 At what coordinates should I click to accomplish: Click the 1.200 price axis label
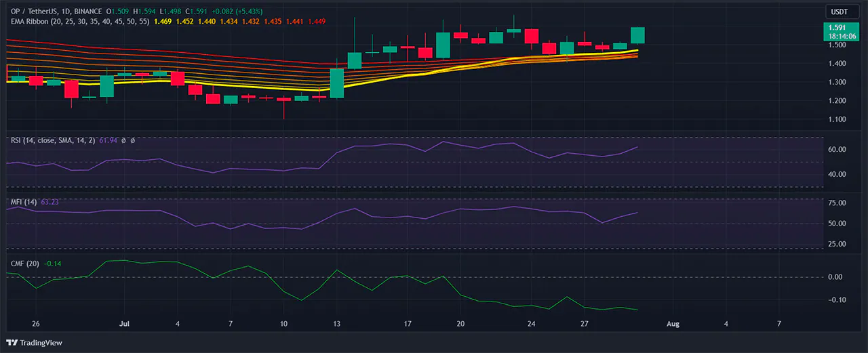coord(836,101)
